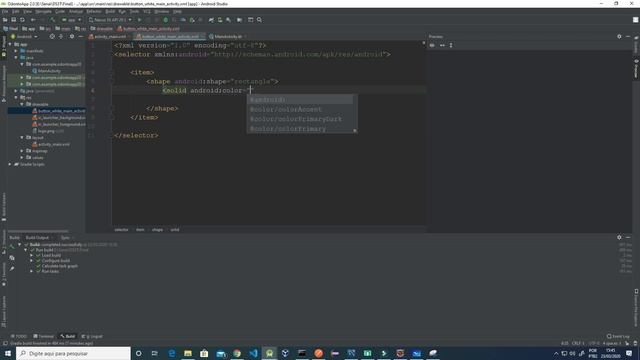Open Build panel settings gear
640x360 pixels.
click(619, 238)
